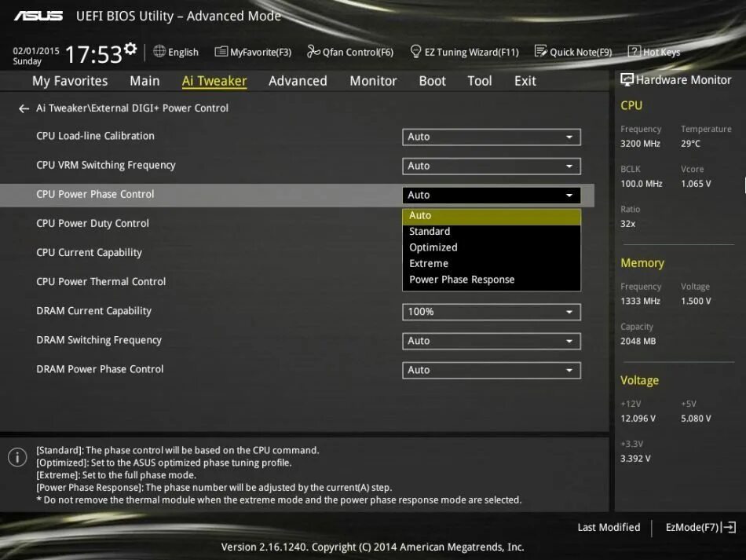
Task: Click the Hot Keys button
Action: tap(654, 52)
